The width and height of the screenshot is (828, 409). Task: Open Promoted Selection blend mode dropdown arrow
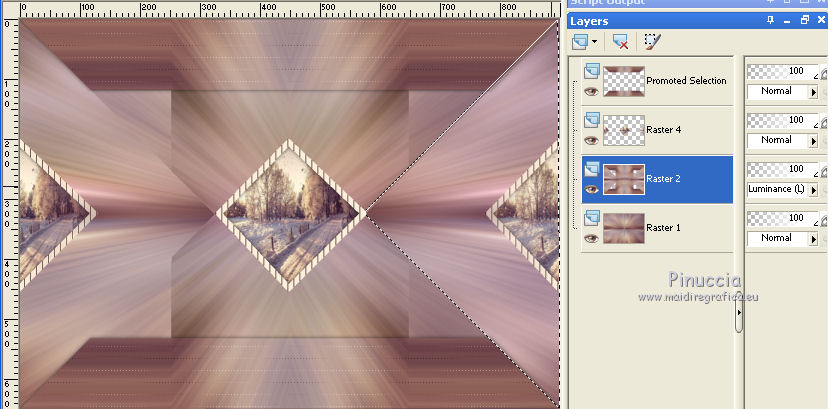pyautogui.click(x=813, y=92)
